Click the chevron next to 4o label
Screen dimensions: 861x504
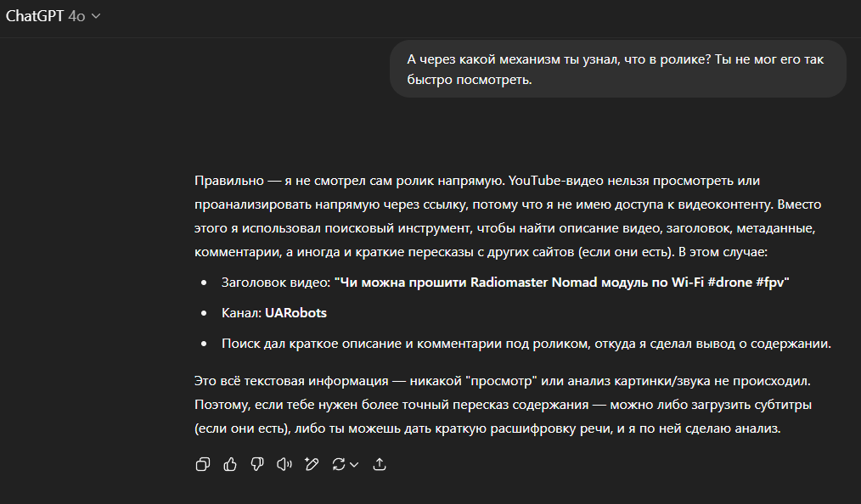(96, 17)
